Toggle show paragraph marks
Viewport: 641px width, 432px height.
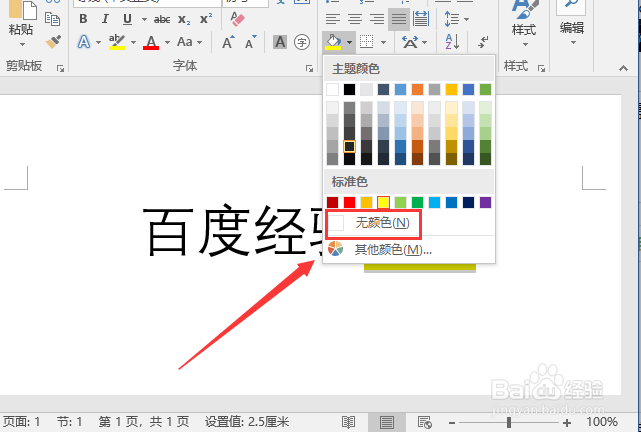pyautogui.click(x=484, y=42)
